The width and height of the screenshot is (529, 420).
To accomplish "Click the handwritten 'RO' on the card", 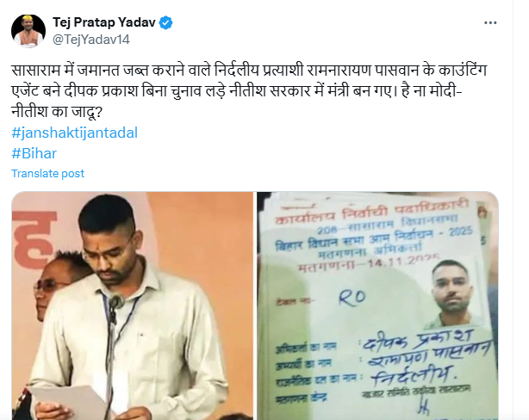I will click(352, 298).
